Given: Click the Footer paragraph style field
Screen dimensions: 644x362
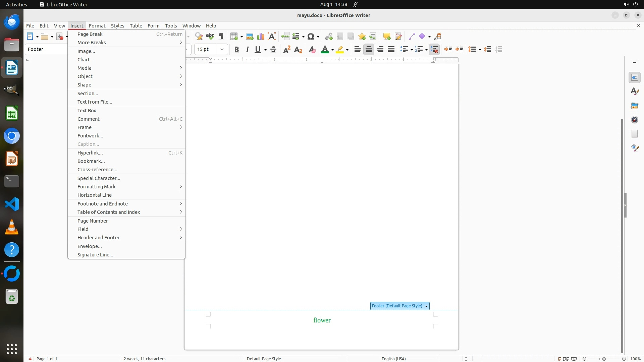Looking at the screenshot, I should (x=46, y=49).
